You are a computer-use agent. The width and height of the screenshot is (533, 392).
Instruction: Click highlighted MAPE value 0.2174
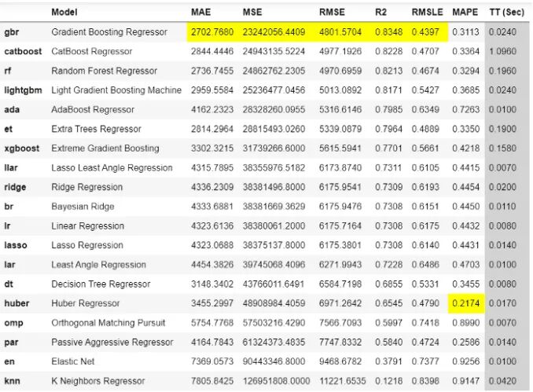tap(465, 303)
